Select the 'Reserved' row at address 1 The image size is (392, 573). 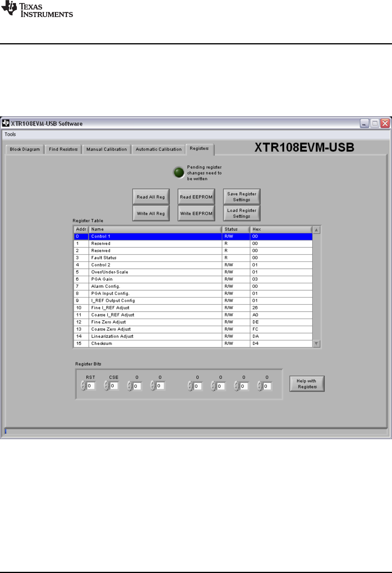(193, 244)
